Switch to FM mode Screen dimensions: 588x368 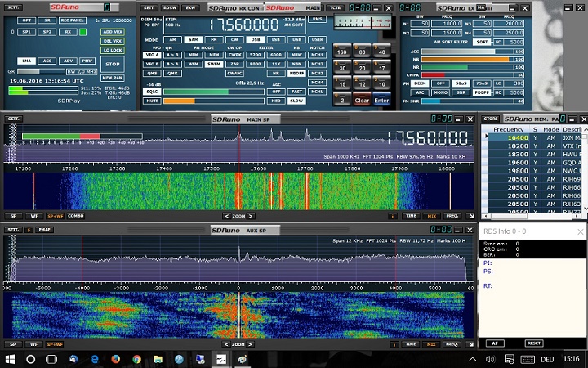tap(214, 39)
